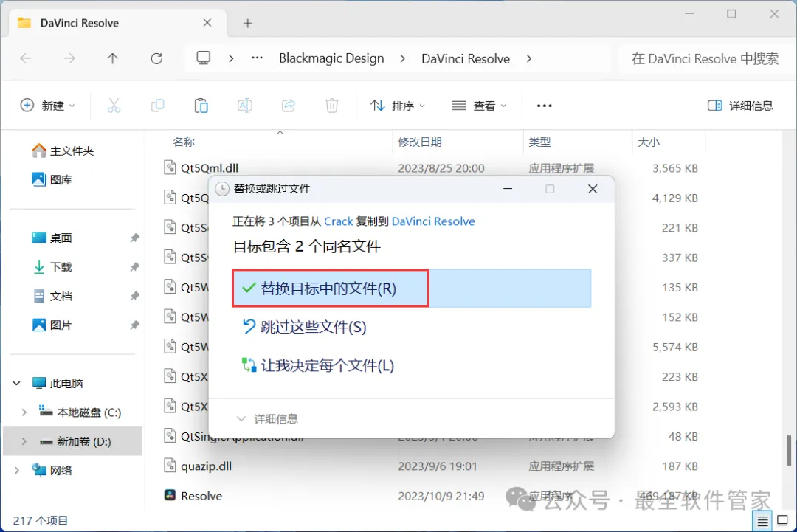The height and width of the screenshot is (532, 797).
Task: Expand the 新加卷 (D:) tree node
Action: click(24, 441)
